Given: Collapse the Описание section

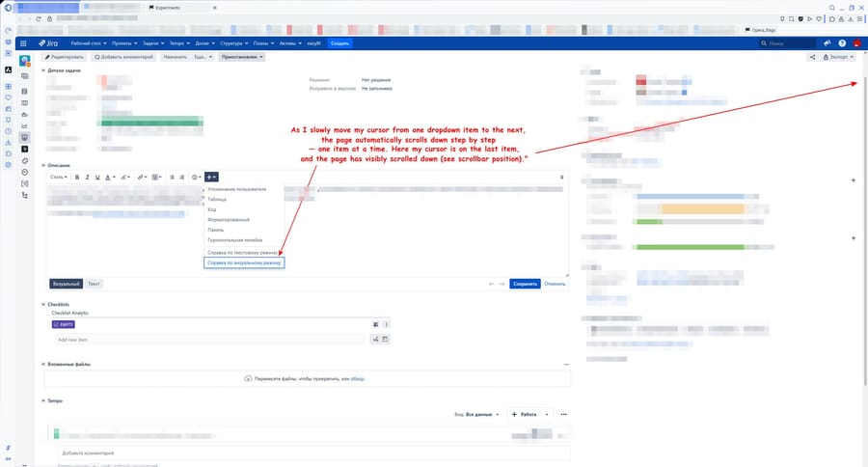Looking at the screenshot, I should (x=43, y=165).
